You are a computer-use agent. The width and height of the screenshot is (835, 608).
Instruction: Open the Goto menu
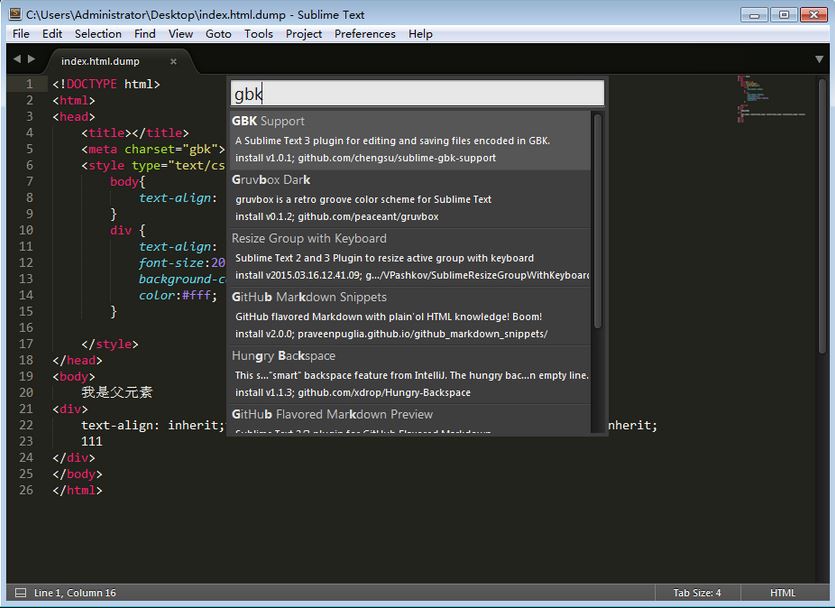218,34
